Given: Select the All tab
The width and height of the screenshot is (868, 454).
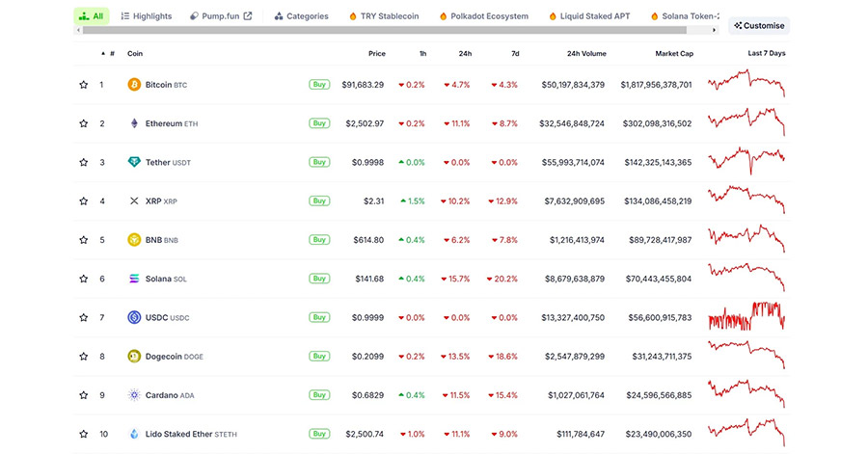Looking at the screenshot, I should click(x=92, y=16).
